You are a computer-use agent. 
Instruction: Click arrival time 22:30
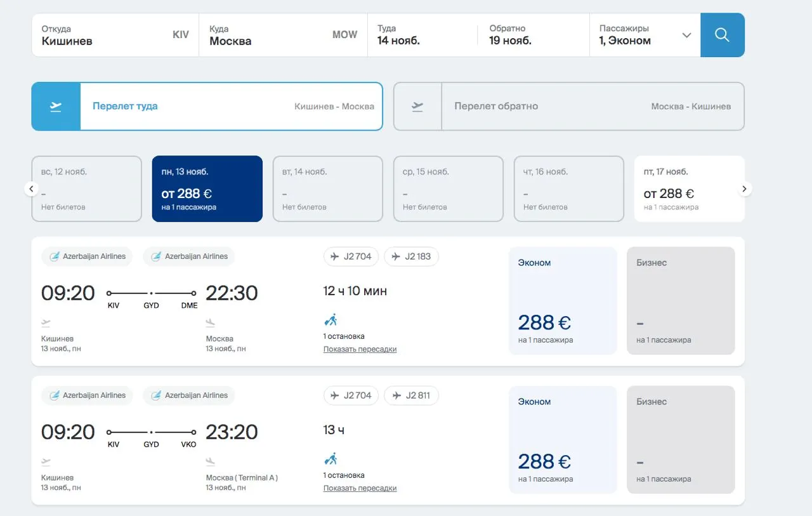coord(232,293)
